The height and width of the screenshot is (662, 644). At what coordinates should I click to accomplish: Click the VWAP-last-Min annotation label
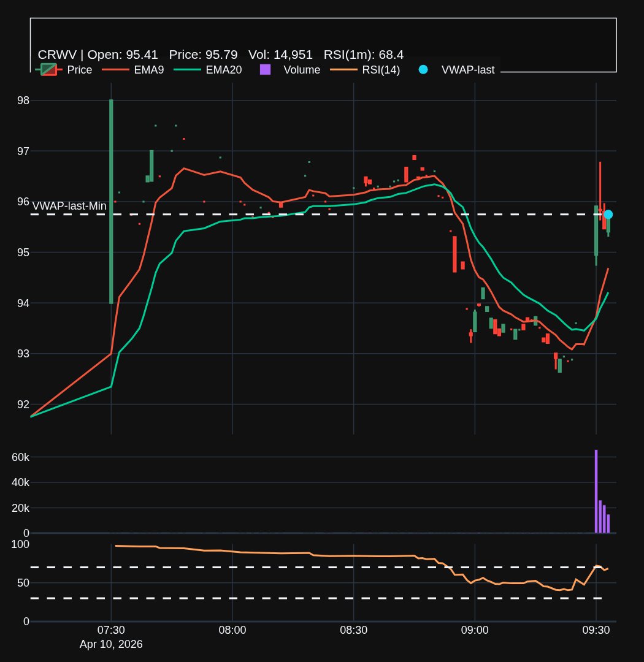click(x=69, y=206)
